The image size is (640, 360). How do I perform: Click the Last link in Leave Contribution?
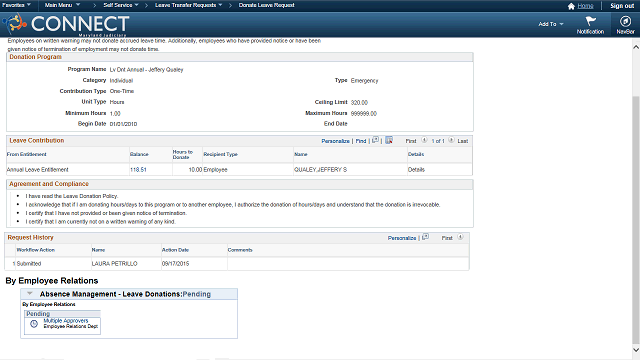[x=462, y=141]
